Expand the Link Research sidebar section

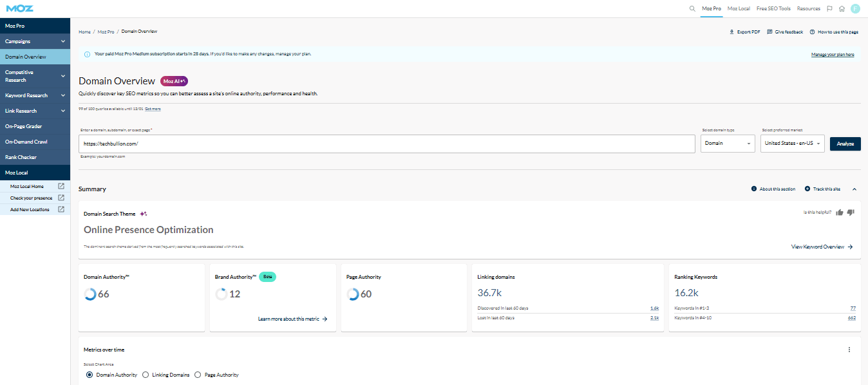tap(35, 111)
